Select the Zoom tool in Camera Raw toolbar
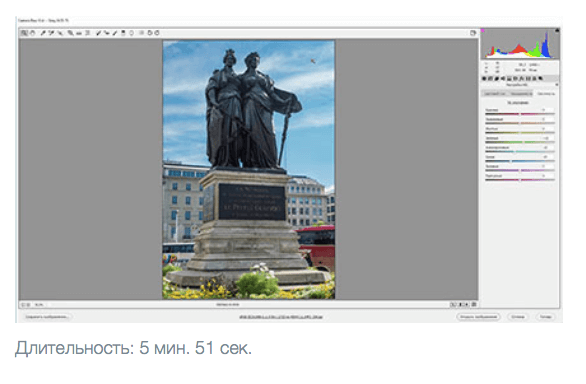This screenshot has height=384, width=586. click(24, 33)
